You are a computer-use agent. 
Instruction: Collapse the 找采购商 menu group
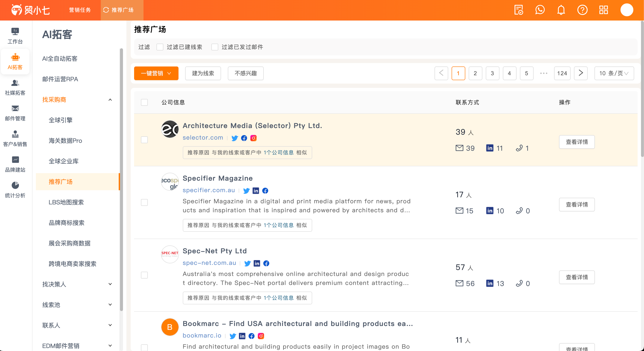[x=110, y=100]
